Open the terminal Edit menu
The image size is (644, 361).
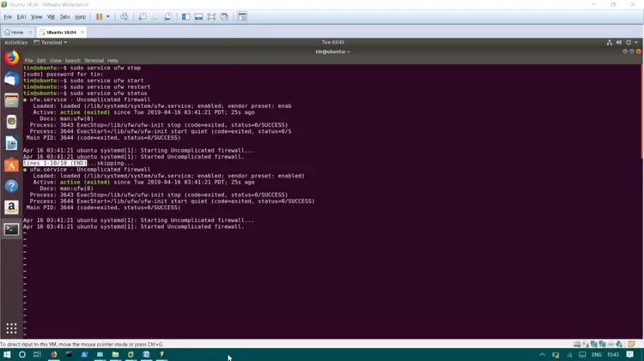(x=41, y=60)
